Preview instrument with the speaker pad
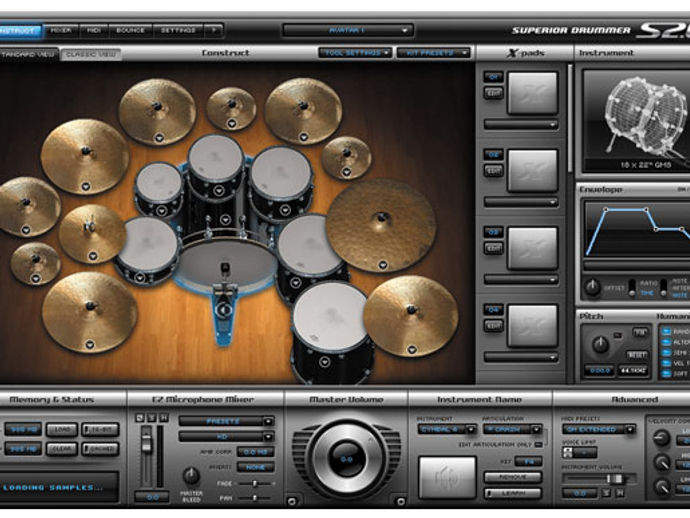Screen dimensions: 690x518 pyautogui.click(x=447, y=477)
